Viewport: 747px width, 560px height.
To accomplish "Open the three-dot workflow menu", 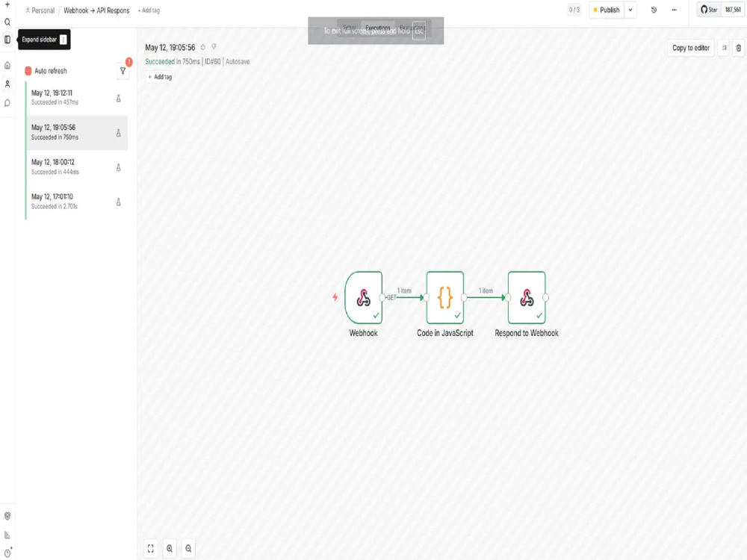I will (x=674, y=10).
